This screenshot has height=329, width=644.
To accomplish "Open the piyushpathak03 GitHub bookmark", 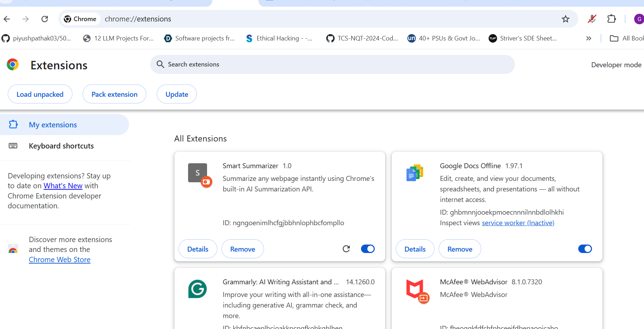I will (37, 38).
